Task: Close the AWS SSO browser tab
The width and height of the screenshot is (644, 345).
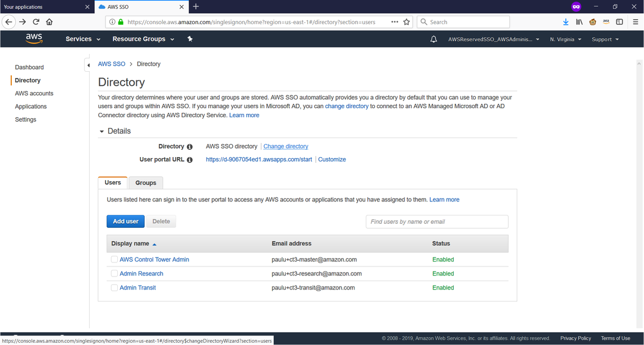Action: tap(182, 7)
